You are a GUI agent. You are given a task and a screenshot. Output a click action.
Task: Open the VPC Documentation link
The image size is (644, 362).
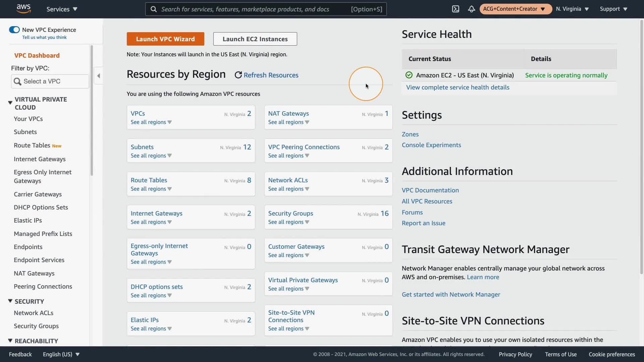[x=430, y=190]
